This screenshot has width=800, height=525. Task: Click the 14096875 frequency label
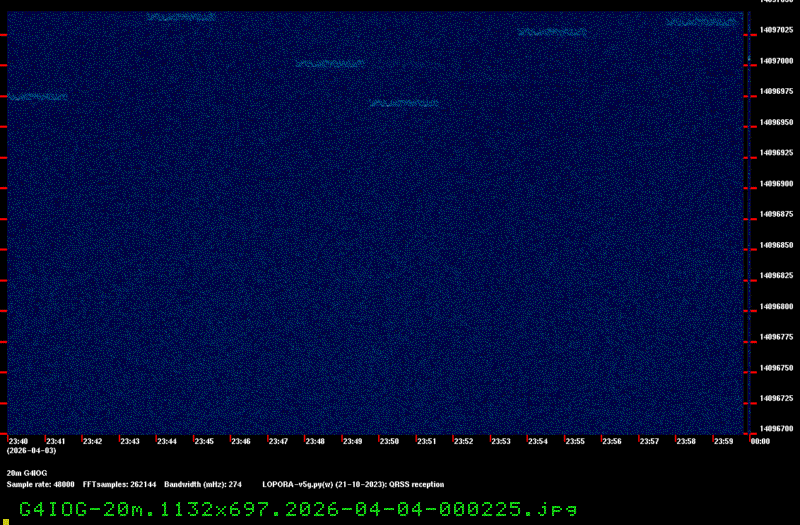[x=777, y=214]
